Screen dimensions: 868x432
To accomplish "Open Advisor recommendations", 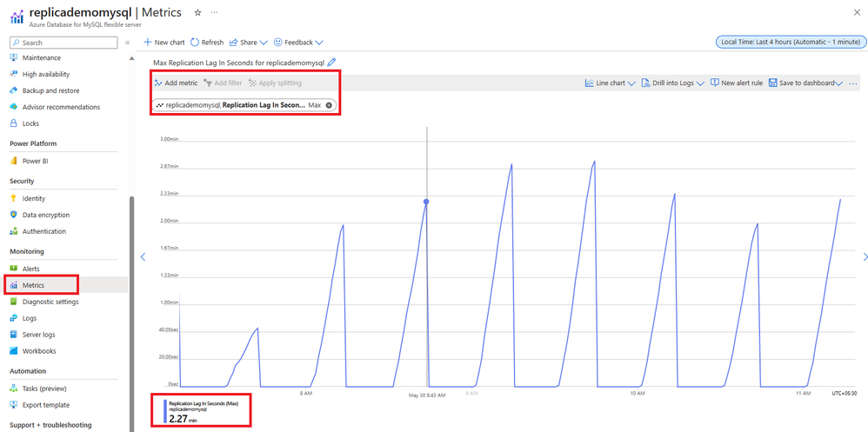I will click(x=61, y=107).
